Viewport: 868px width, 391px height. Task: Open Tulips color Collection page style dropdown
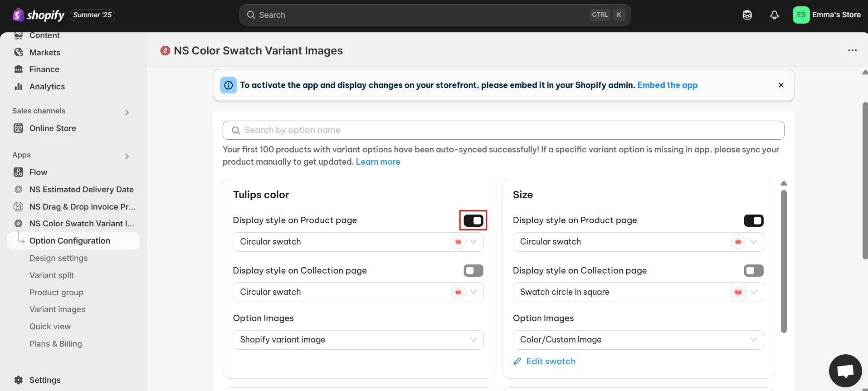[358, 293]
